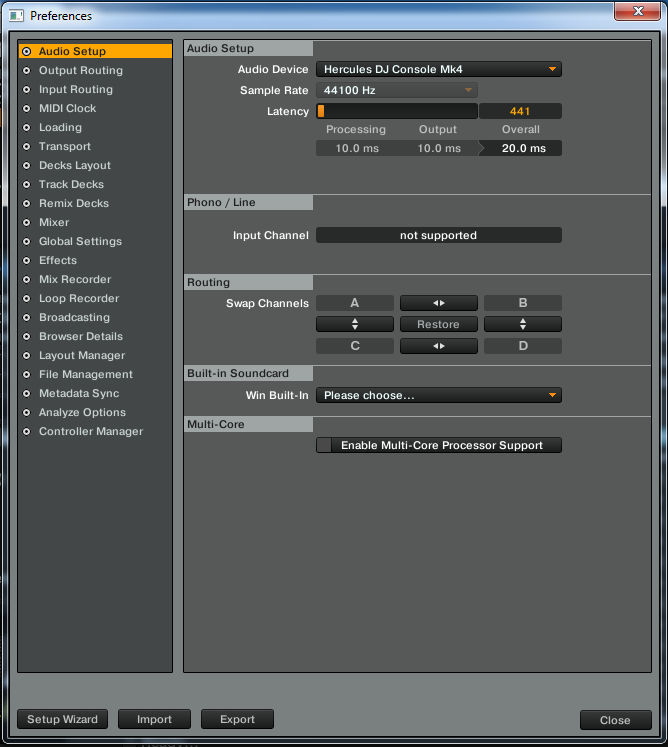Screen dimensions: 668x747
Task: Click the latency value field 441
Action: click(x=520, y=112)
